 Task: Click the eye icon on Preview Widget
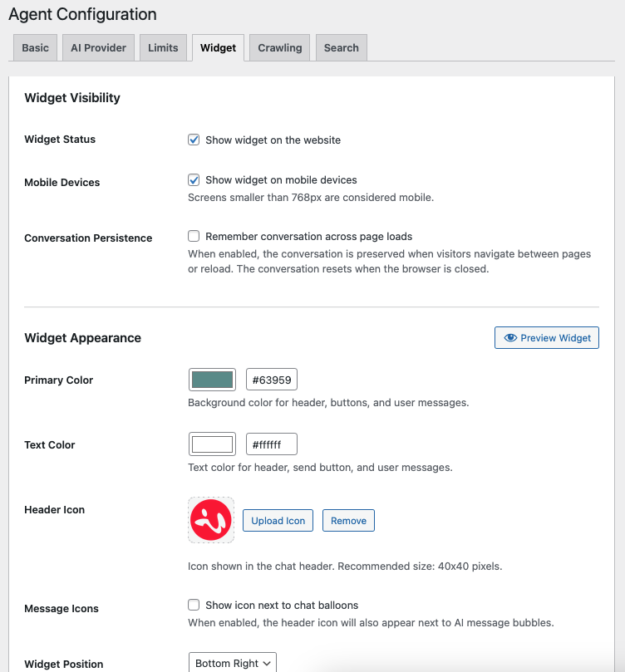[x=510, y=337]
